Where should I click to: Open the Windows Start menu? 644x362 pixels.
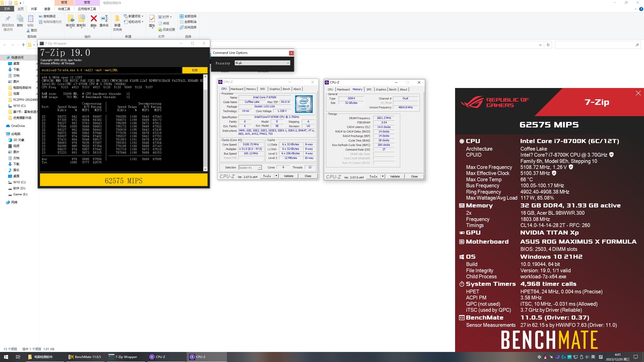click(6, 357)
